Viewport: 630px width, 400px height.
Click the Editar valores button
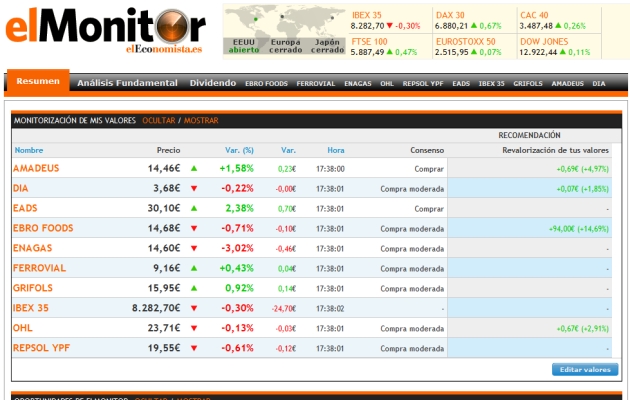585,369
